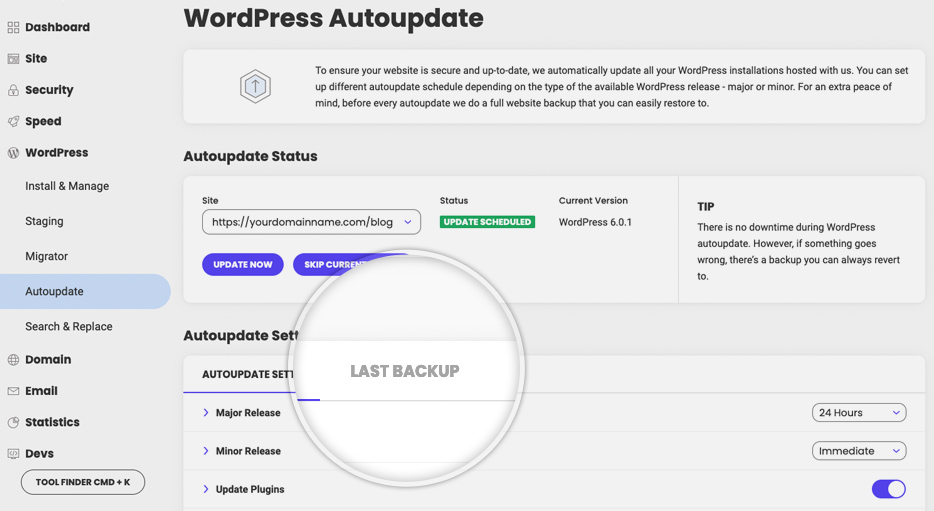
Task: Click the Devs code icon
Action: click(13, 454)
